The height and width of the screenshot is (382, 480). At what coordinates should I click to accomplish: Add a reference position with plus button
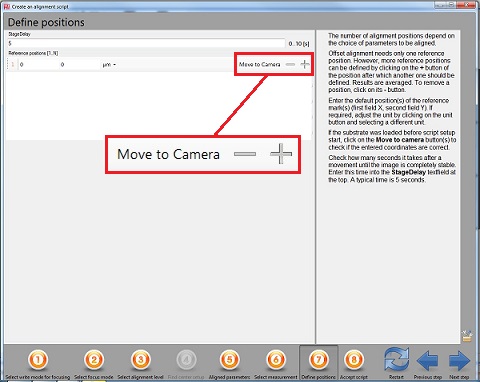pyautogui.click(x=305, y=64)
